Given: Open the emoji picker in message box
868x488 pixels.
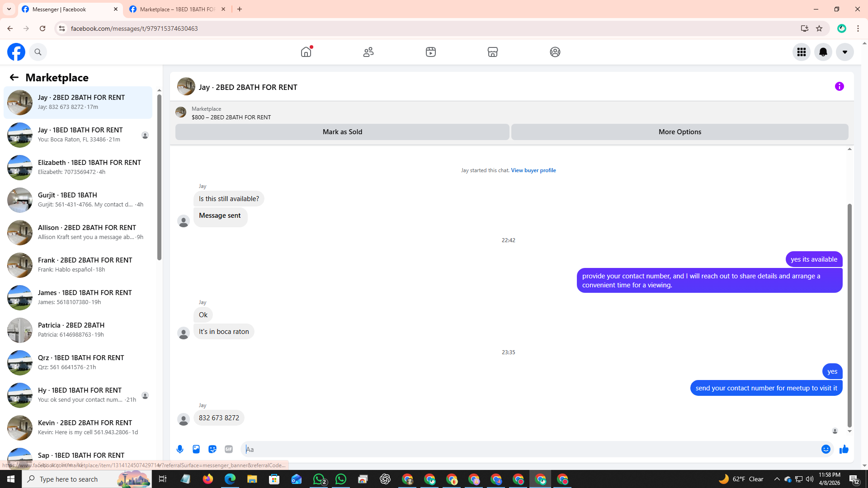Looking at the screenshot, I should (826, 449).
